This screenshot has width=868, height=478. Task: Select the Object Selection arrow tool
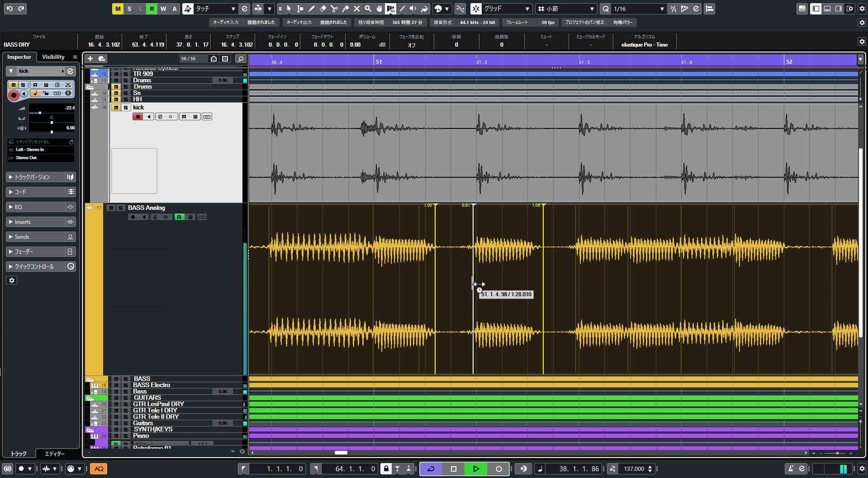click(x=289, y=9)
